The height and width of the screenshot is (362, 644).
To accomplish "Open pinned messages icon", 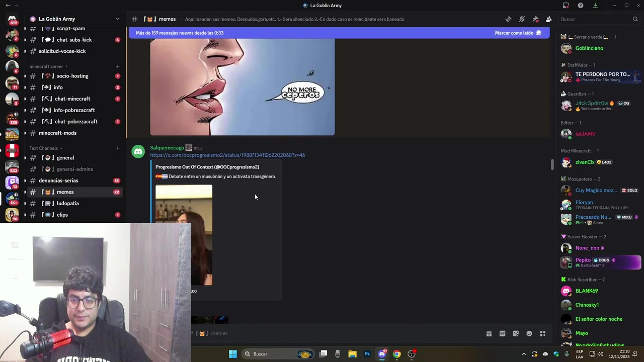I will [x=535, y=19].
